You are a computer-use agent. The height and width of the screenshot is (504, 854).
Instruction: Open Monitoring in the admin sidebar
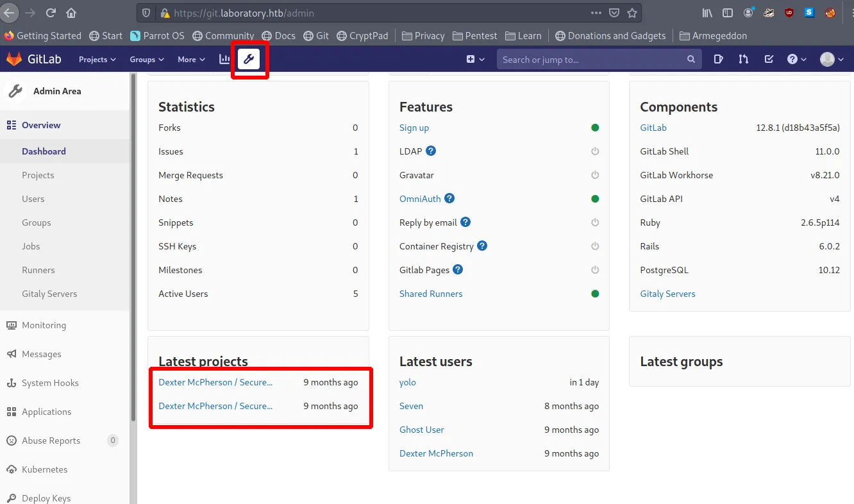[44, 325]
